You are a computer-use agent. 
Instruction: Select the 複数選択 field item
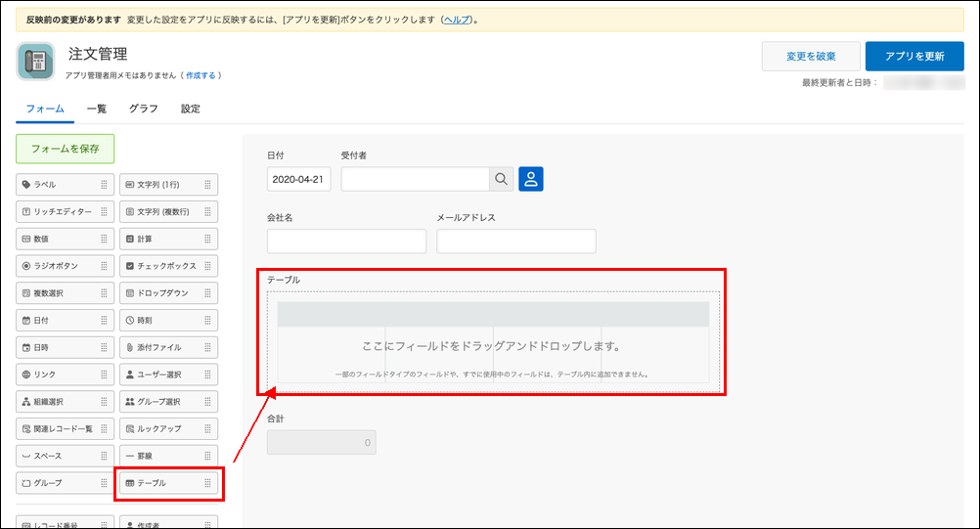[65, 293]
